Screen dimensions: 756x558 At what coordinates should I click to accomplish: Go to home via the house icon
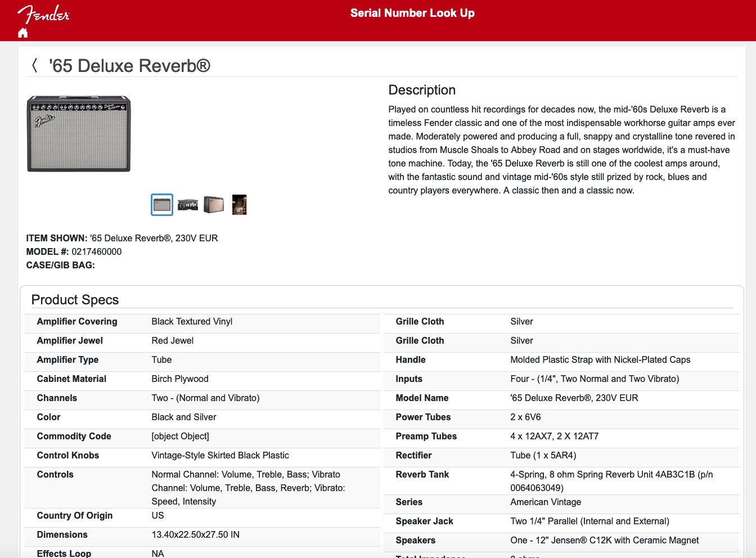pyautogui.click(x=22, y=33)
